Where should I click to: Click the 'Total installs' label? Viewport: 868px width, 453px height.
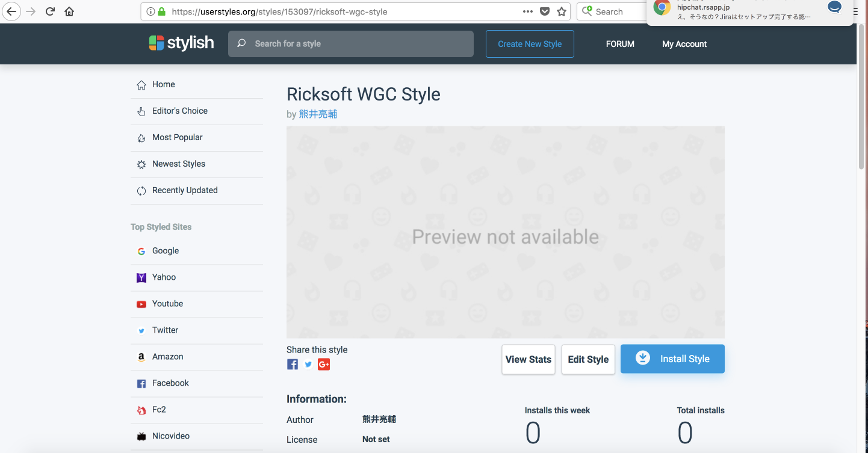point(701,410)
